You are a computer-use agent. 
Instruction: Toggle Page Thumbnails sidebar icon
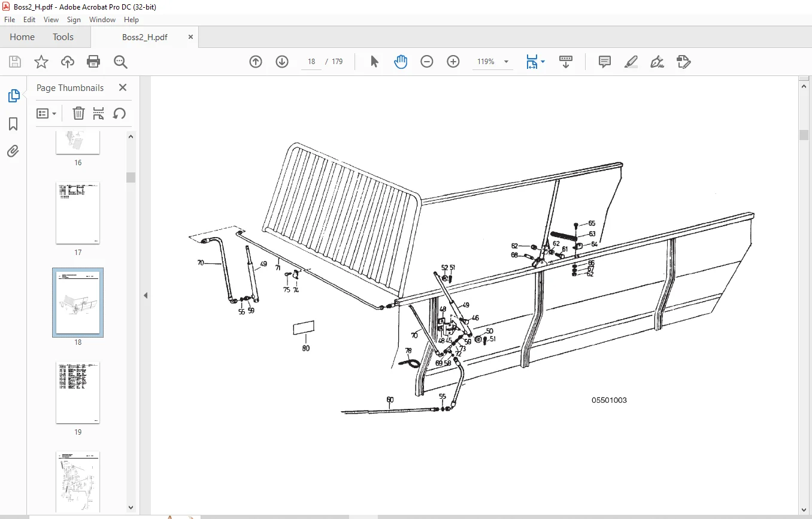point(13,96)
